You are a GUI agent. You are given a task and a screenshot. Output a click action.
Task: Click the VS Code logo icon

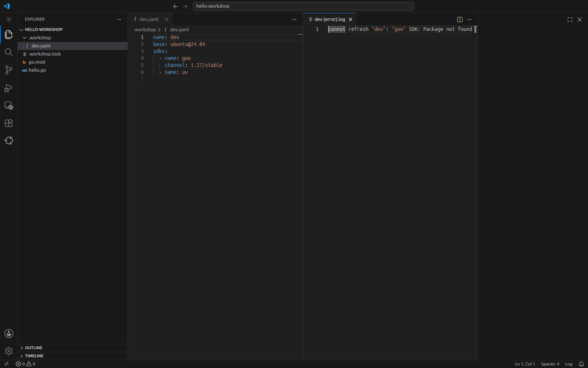pos(7,6)
